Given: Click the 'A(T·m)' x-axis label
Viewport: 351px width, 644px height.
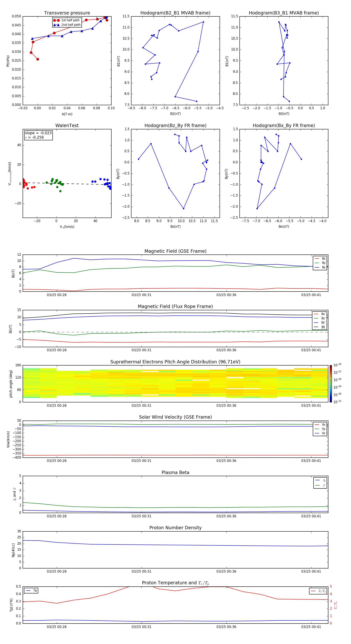Looking at the screenshot, I should (67, 114).
